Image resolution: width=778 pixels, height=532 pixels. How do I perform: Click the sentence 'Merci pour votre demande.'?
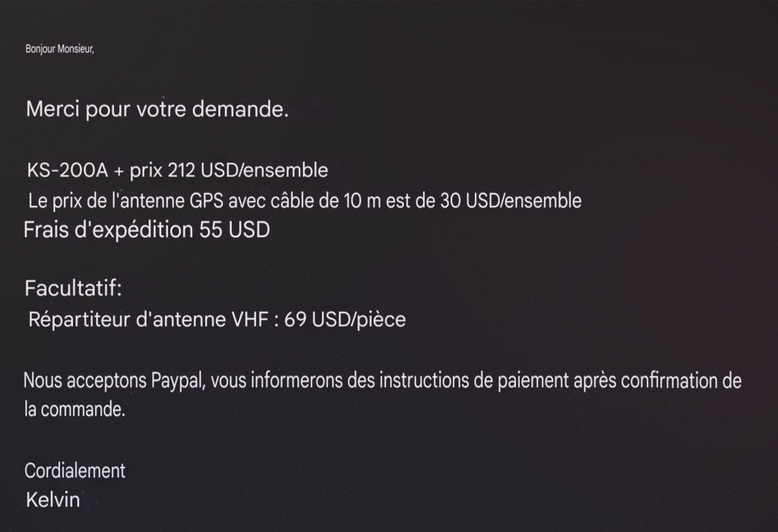pos(157,109)
